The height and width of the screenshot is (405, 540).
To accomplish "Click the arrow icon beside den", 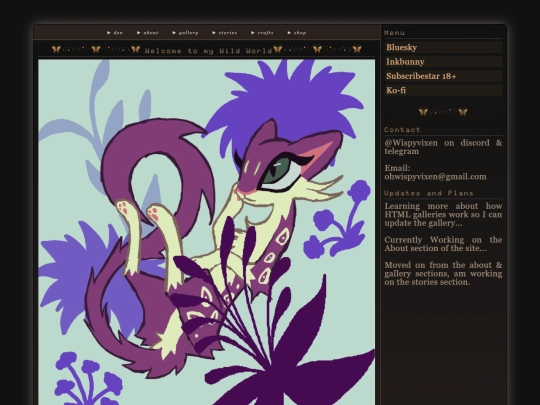I will [109, 33].
